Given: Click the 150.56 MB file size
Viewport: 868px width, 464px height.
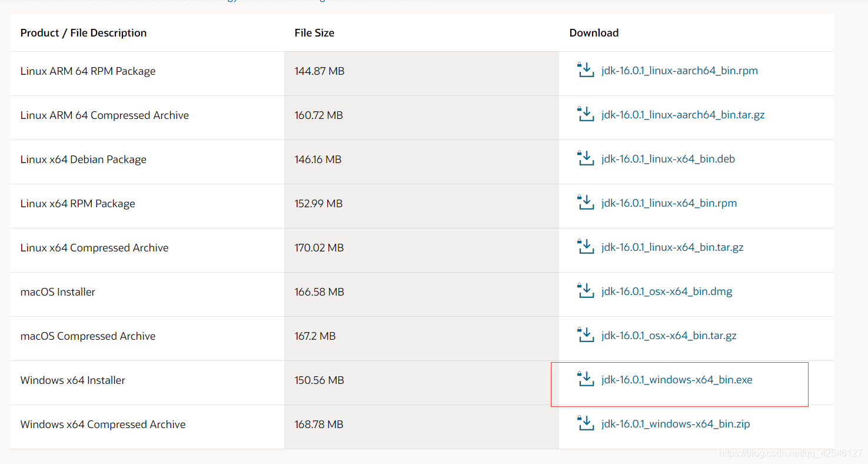Looking at the screenshot, I should [319, 380].
